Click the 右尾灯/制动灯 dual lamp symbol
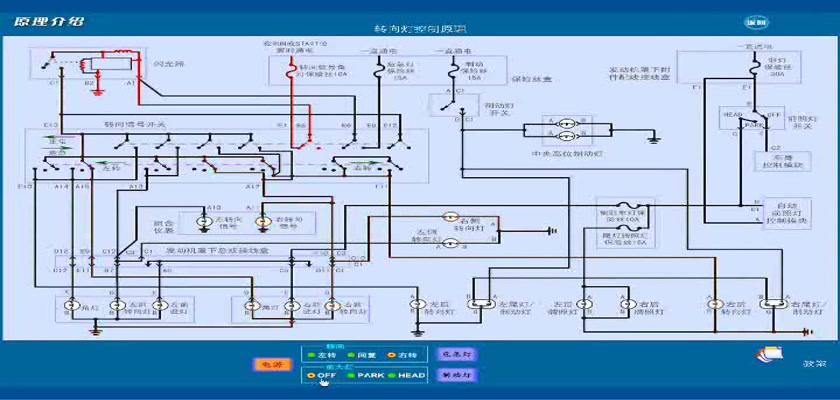The image size is (840, 400). (773, 304)
